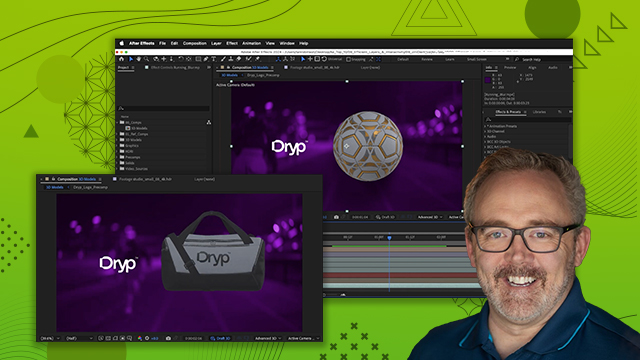The image size is (640, 360).
Task: Select the 3D Models composition item
Action: click(139, 128)
